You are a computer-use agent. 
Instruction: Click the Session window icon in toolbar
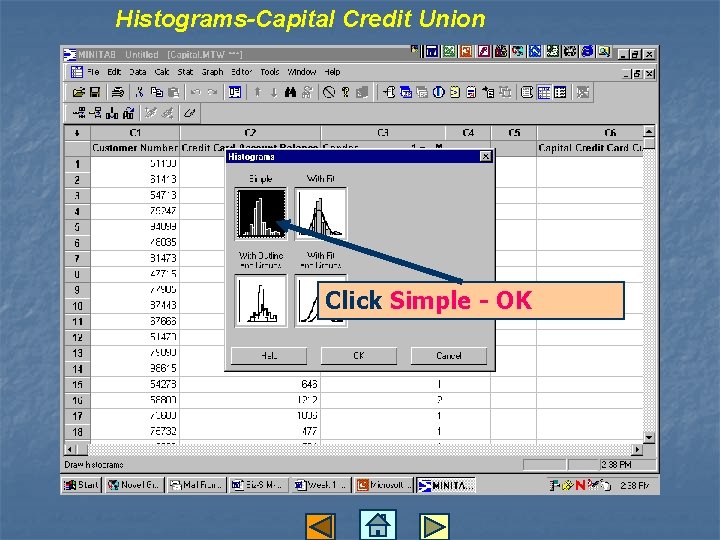coord(389,92)
